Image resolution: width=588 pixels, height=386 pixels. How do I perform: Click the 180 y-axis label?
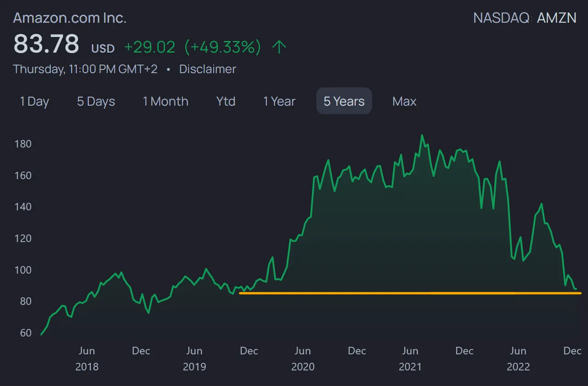tap(23, 144)
